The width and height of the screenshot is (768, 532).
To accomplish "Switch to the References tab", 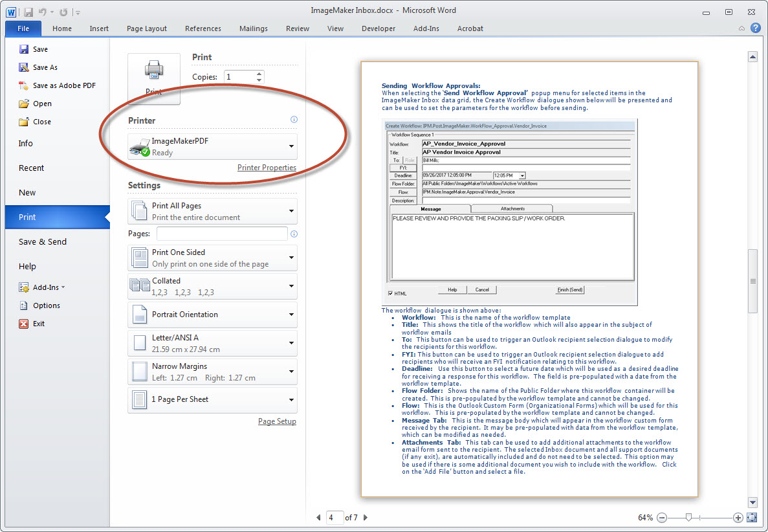I will click(203, 28).
